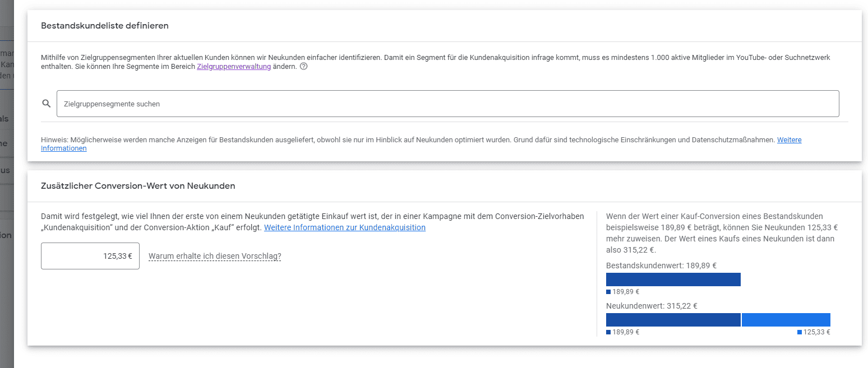This screenshot has height=368, width=868.
Task: Click Warum erhalte ich diesen Vorschlag?
Action: click(215, 256)
